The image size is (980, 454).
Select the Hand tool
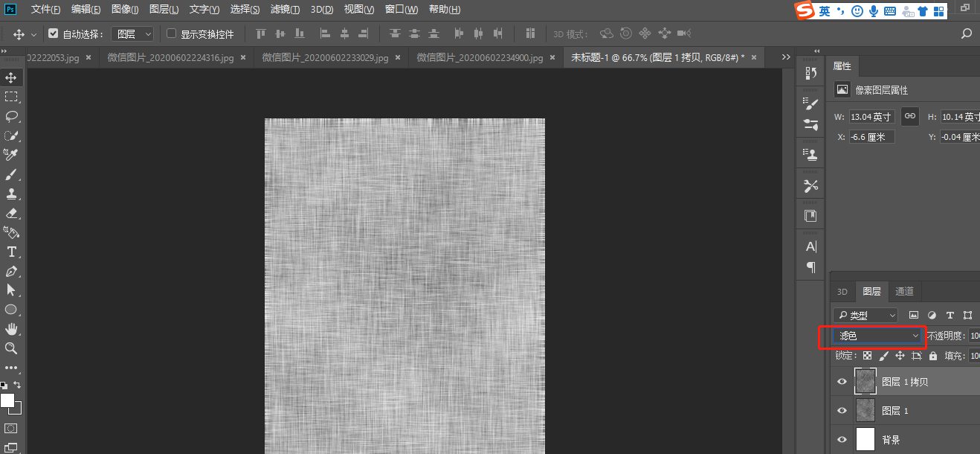click(10, 329)
